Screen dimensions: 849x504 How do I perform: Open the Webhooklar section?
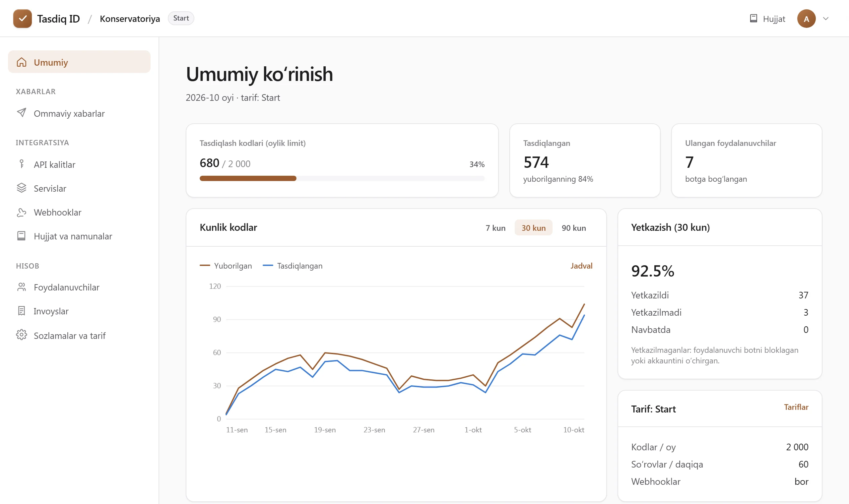[79, 212]
